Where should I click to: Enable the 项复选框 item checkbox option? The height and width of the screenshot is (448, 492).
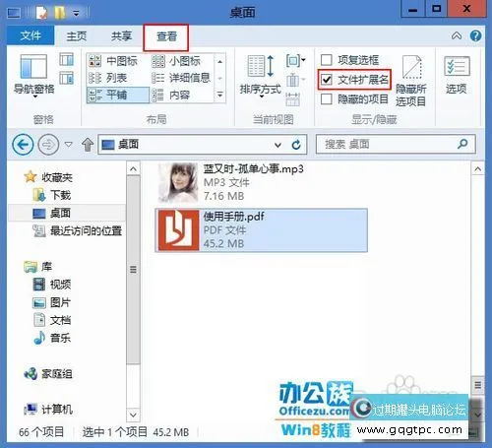(349, 60)
